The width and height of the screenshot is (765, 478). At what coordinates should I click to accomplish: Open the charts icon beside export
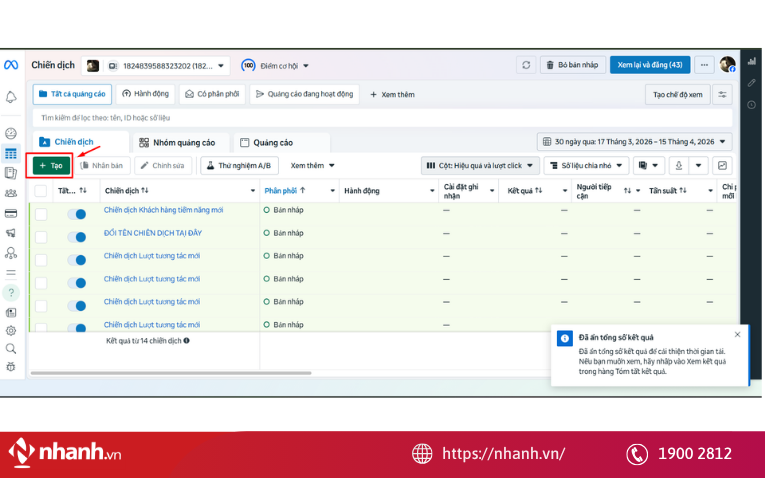click(722, 165)
